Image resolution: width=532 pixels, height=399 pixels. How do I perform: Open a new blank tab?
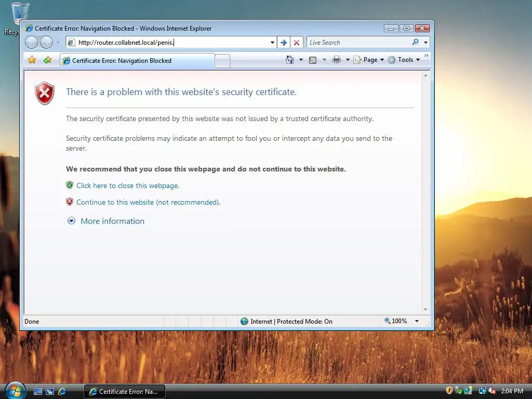click(x=222, y=61)
